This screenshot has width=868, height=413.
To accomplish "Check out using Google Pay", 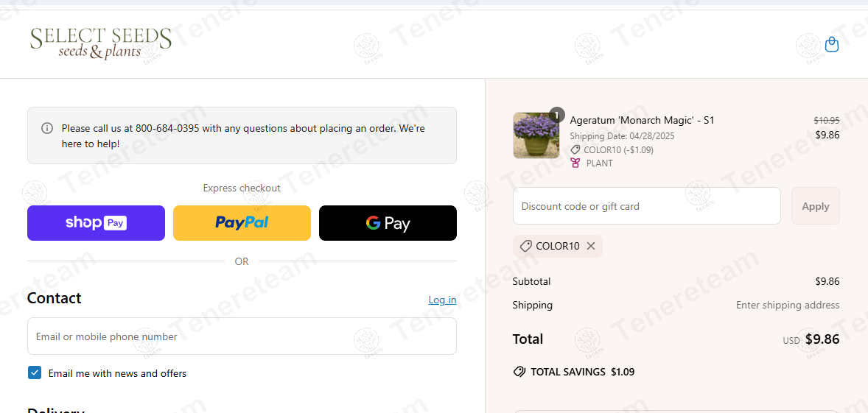I will coord(388,223).
